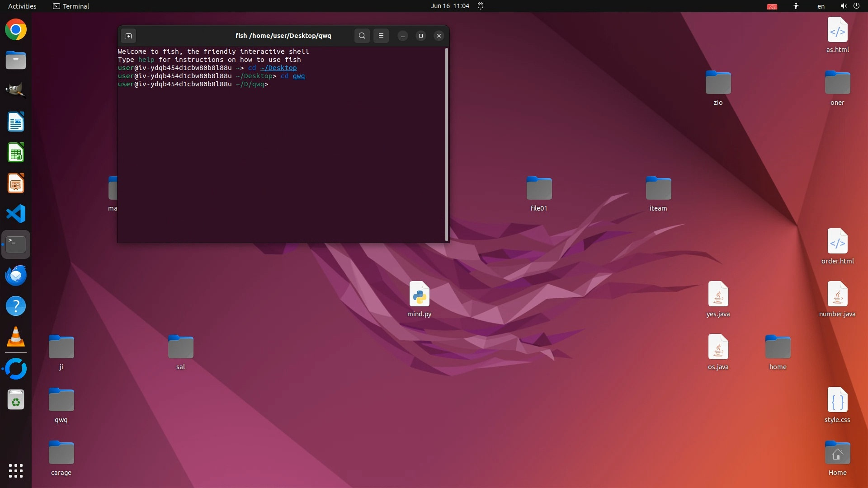This screenshot has height=488, width=868.
Task: Launch Google Chrome from the dock
Action: click(x=16, y=30)
